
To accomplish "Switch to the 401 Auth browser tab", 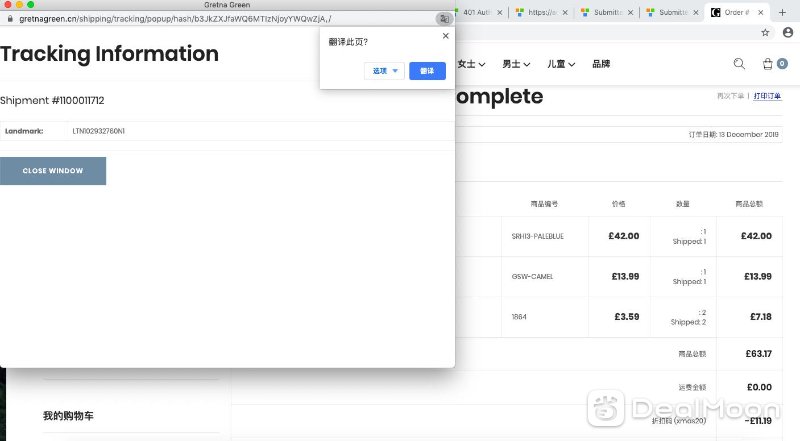I will tap(476, 12).
